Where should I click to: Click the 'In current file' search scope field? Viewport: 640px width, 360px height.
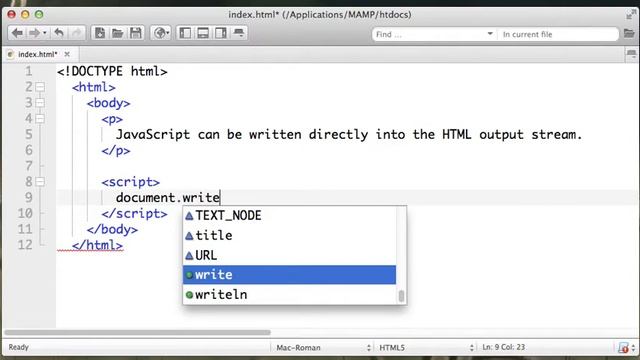[x=558, y=34]
